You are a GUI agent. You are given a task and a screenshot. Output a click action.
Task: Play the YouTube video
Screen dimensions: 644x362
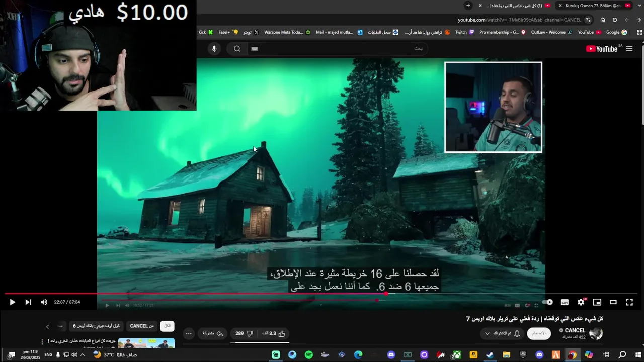pos(12,302)
